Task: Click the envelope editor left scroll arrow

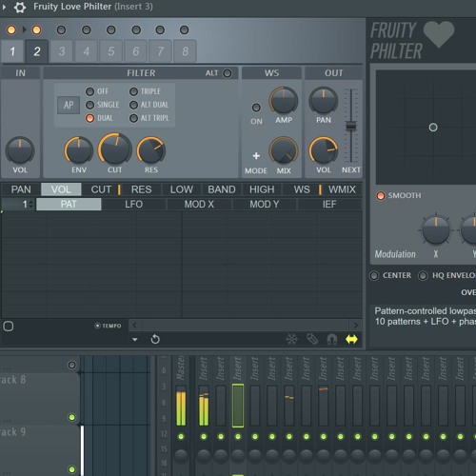Action: pos(134,325)
